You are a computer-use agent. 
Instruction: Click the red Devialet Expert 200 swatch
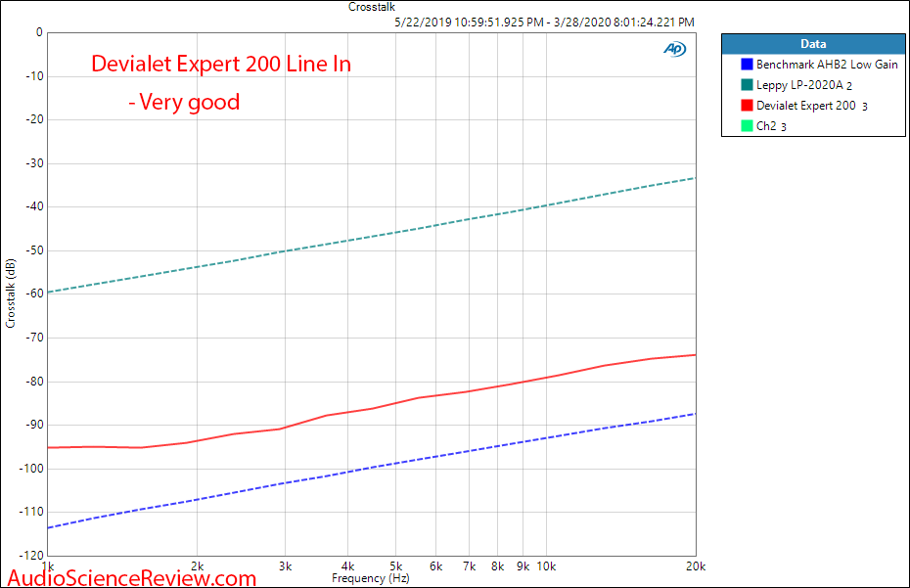tap(747, 105)
